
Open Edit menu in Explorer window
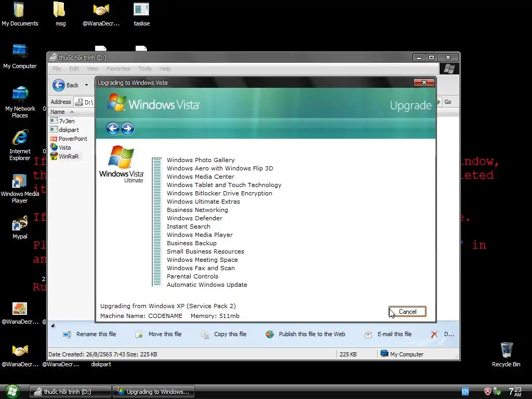[x=74, y=69]
